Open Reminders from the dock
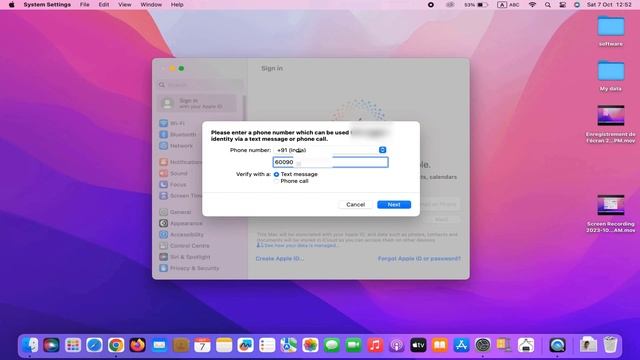Viewport: 640px width, 360px height. [267, 345]
